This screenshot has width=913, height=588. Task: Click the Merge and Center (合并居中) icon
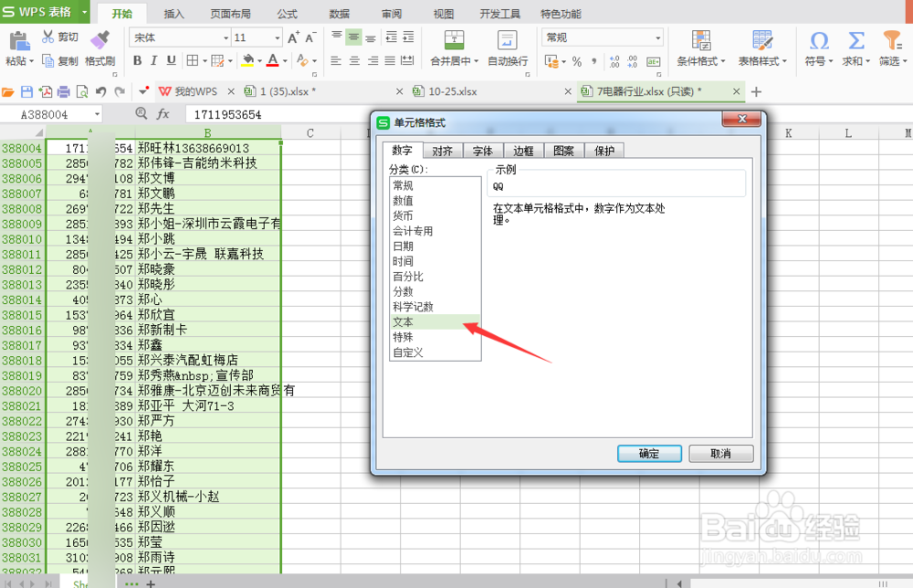tap(454, 39)
